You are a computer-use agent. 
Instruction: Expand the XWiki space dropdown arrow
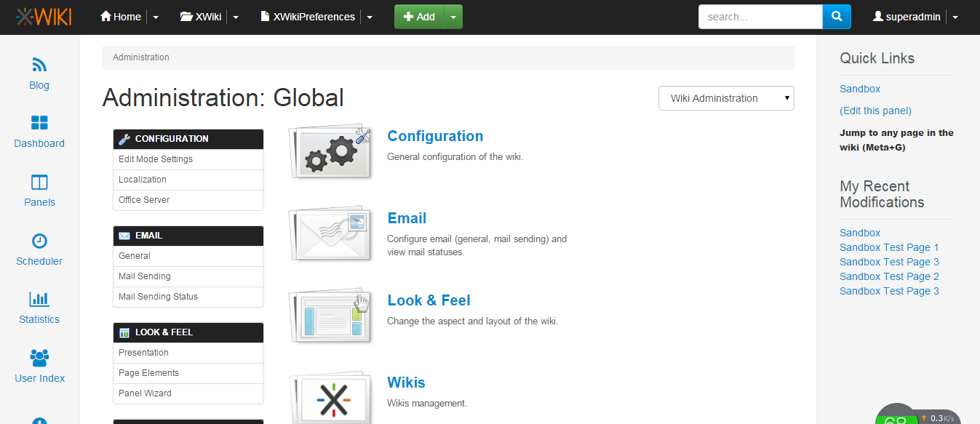[236, 17]
